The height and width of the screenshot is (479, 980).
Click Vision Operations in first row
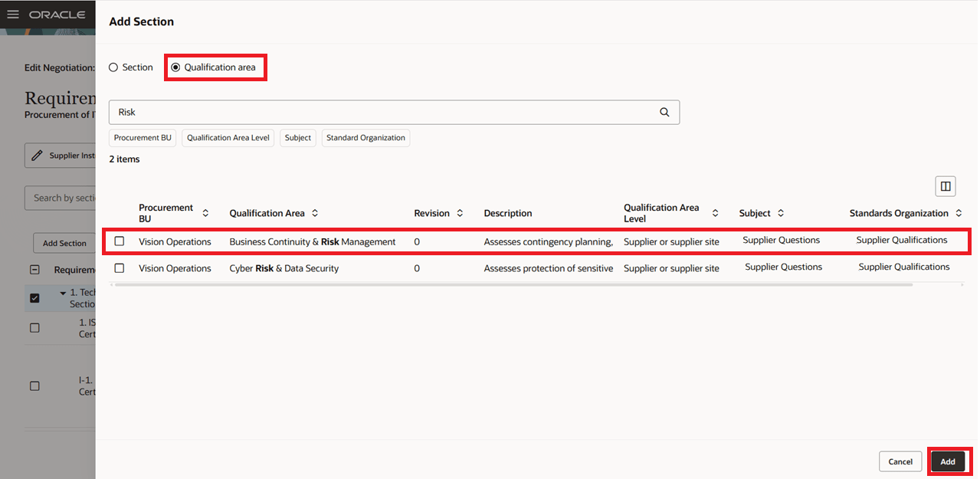(x=175, y=241)
